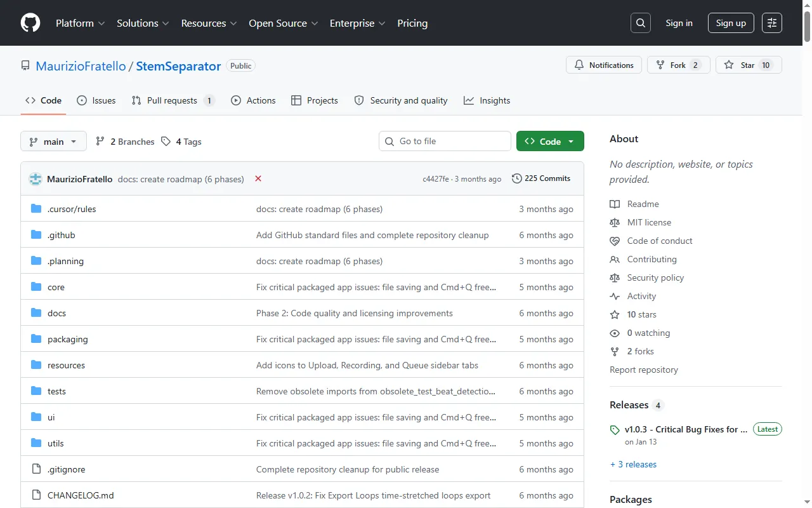Open the Security and quality tab
The height and width of the screenshot is (508, 812).
coord(401,100)
